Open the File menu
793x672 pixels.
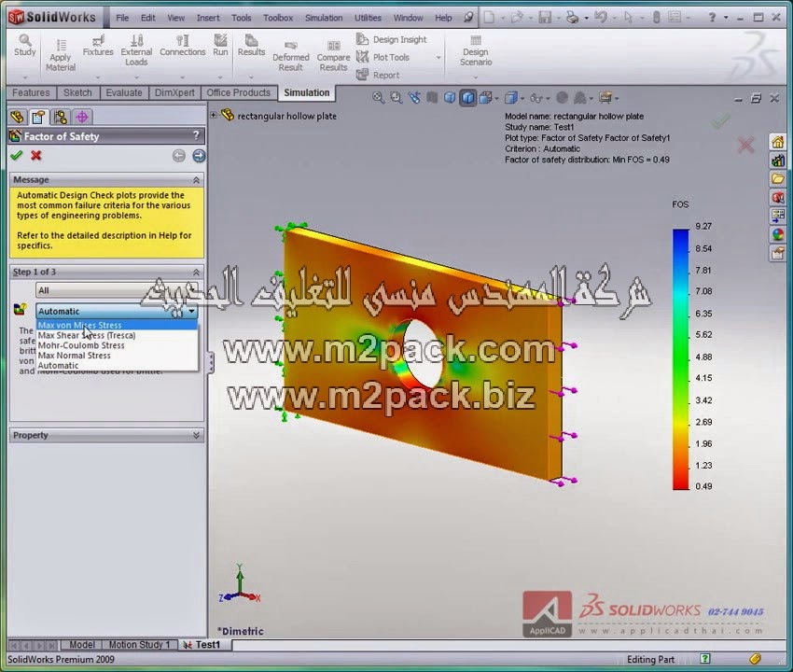[122, 18]
